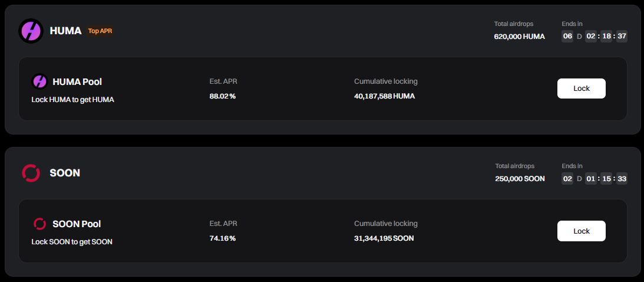Select the SOON section title
Viewport: 644px width, 282px height.
click(65, 173)
